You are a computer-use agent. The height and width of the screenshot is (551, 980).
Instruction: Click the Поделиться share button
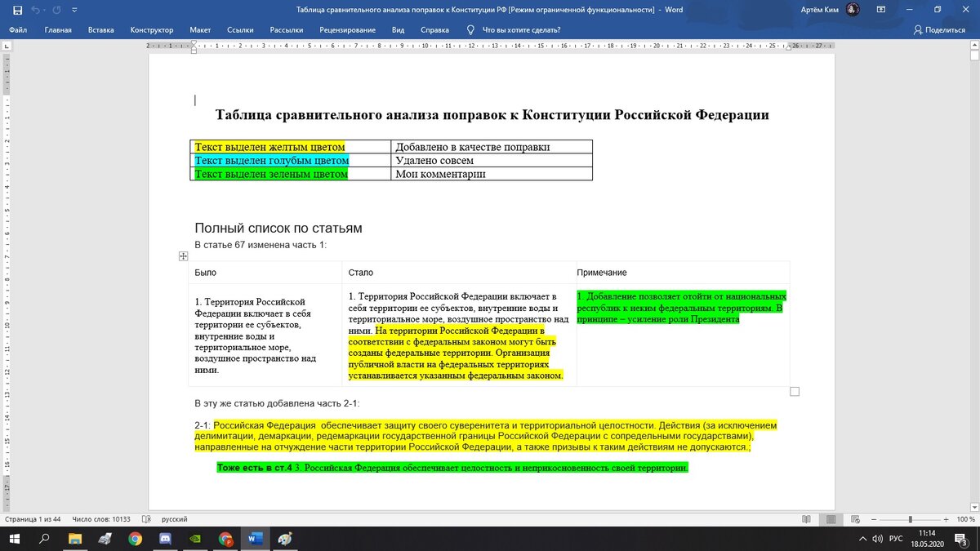(x=939, y=30)
